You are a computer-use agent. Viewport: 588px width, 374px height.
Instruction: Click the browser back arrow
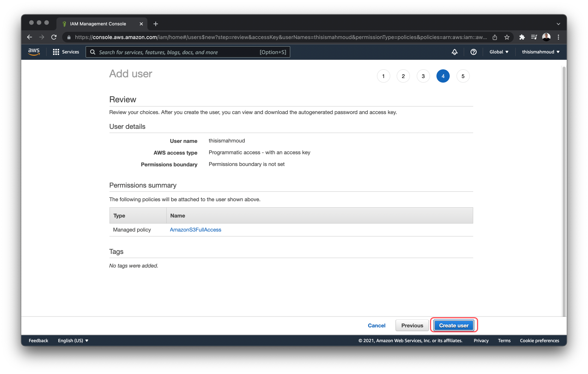coord(30,37)
